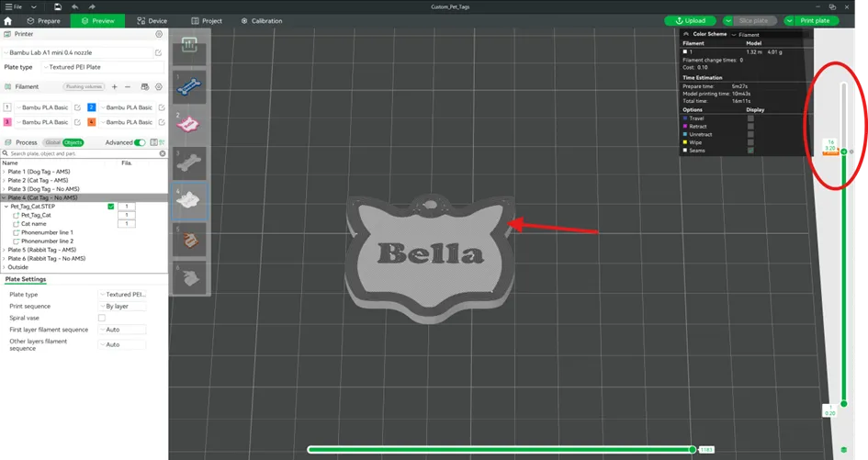Click filament 3 pink color swatch
The height and width of the screenshot is (460, 868).
pyautogui.click(x=7, y=122)
